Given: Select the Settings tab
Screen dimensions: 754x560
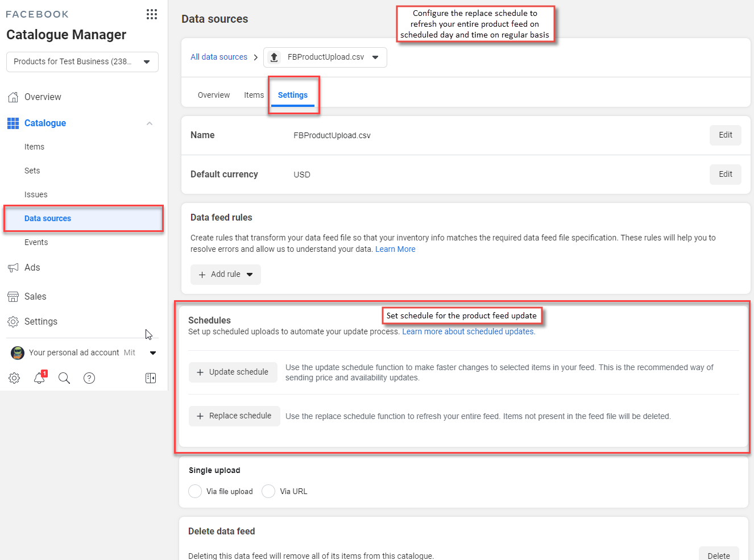Looking at the screenshot, I should [293, 95].
